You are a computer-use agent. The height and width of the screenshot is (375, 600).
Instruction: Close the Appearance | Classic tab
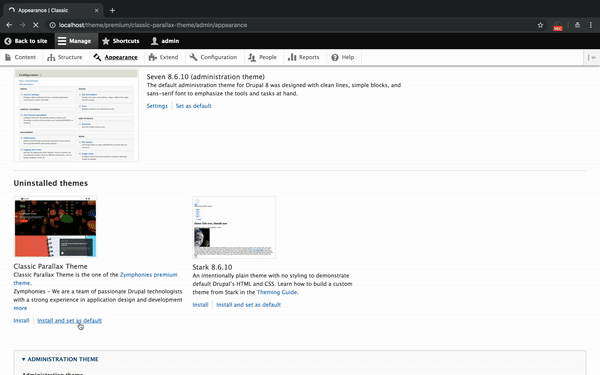[96, 10]
